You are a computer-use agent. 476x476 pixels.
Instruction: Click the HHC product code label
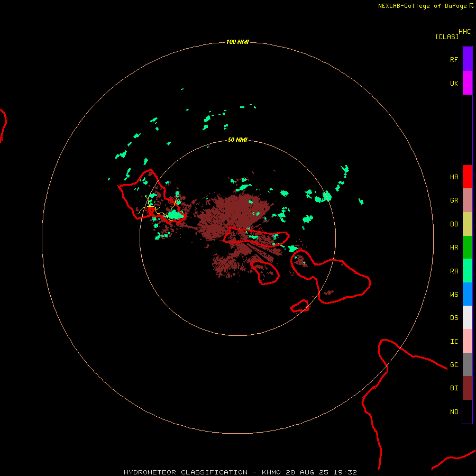464,32
